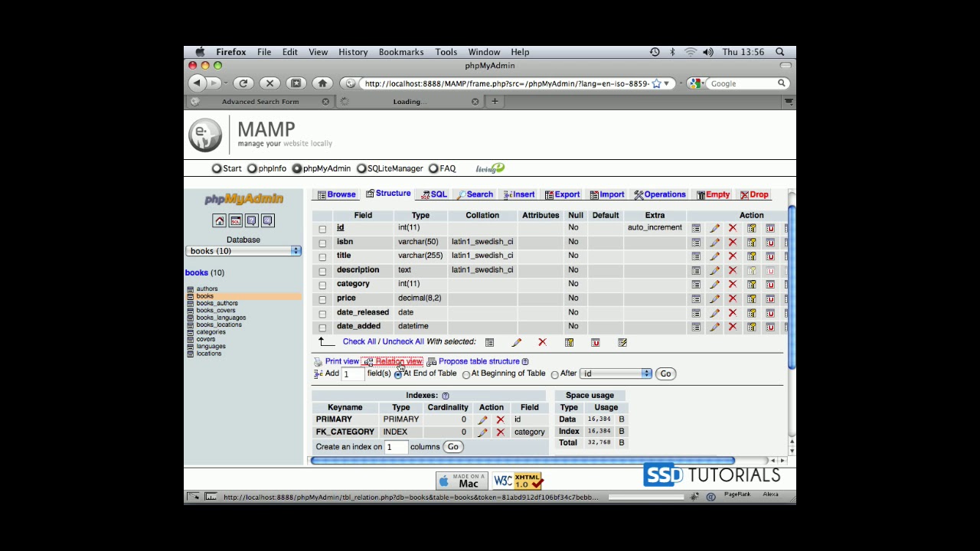Click the index columns number input
Image resolution: width=980 pixels, height=551 pixels.
(x=396, y=448)
